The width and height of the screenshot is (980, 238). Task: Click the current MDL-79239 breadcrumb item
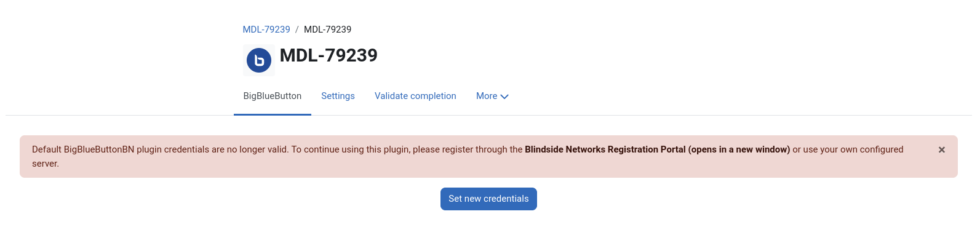coord(327,30)
